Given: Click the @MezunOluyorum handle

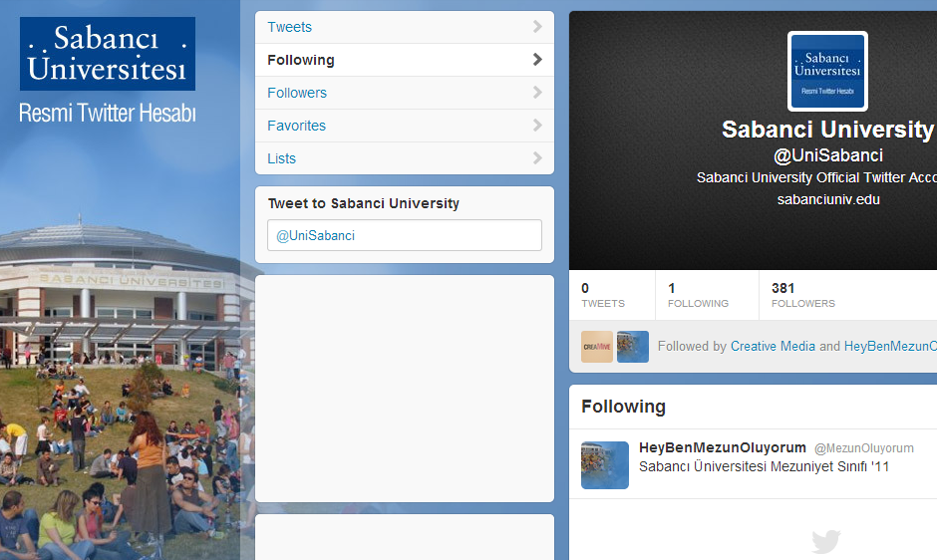Looking at the screenshot, I should tap(864, 448).
